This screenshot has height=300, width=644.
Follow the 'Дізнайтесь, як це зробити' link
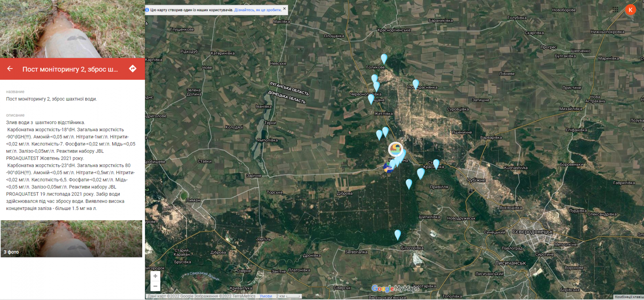258,10
